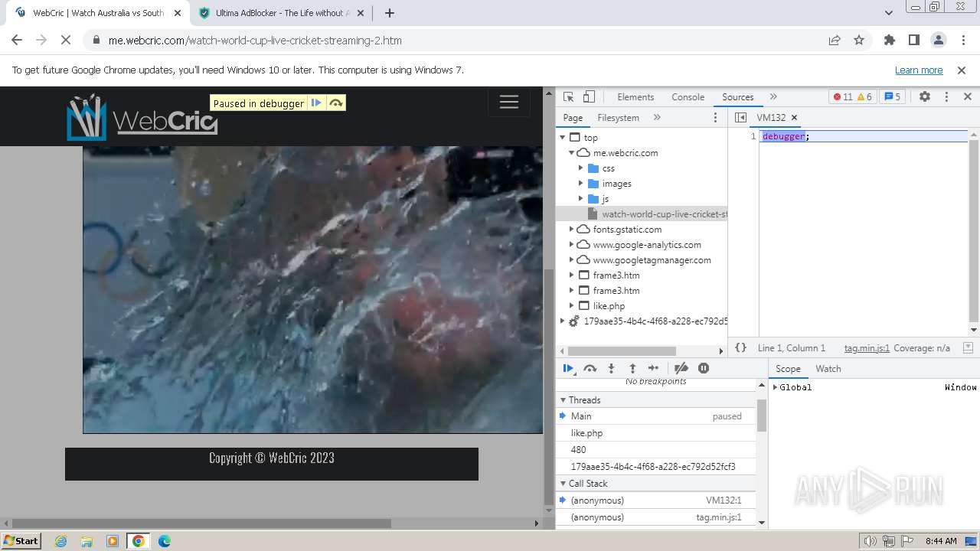Expand the css folder
The image size is (980, 551).
(x=580, y=168)
